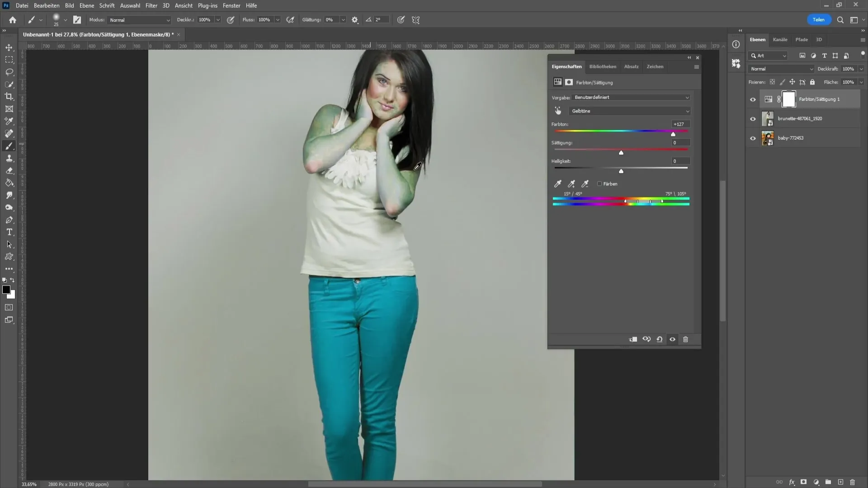The width and height of the screenshot is (868, 488).
Task: Select the Lasso selection tool
Action: tap(9, 71)
